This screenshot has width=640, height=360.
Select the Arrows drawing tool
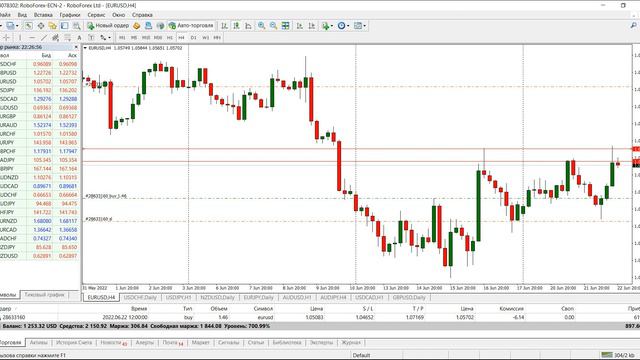tap(103, 38)
